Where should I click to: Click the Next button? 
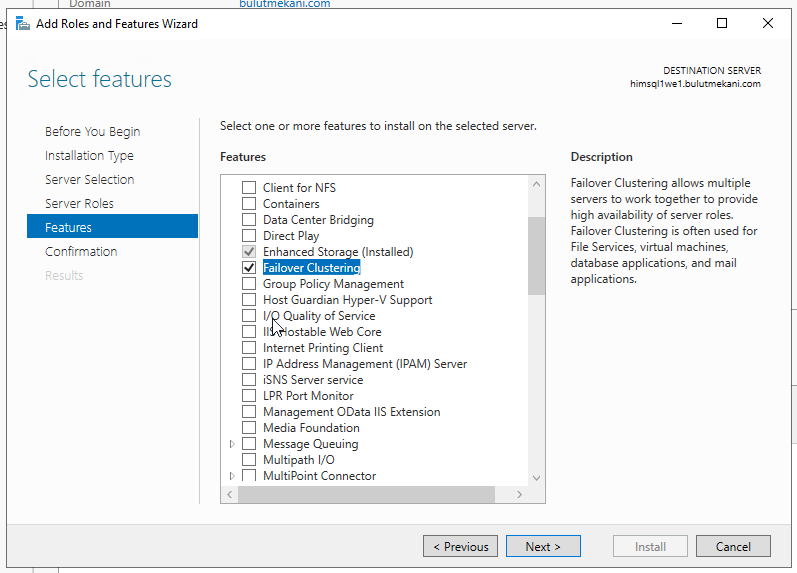(x=543, y=546)
